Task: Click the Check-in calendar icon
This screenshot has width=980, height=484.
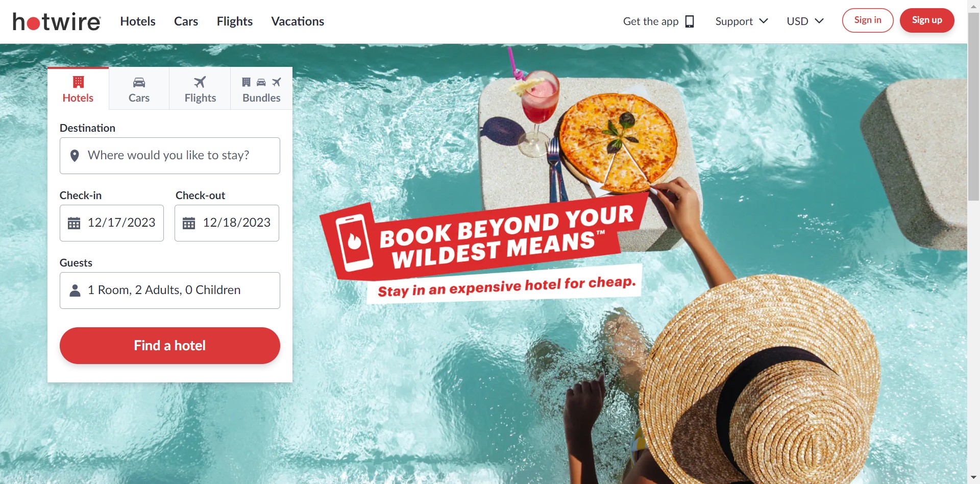Action: click(74, 223)
